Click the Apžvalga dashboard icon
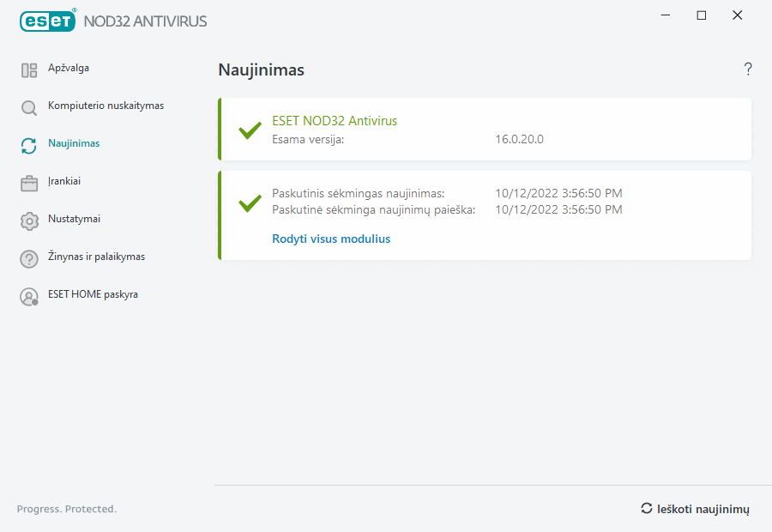 point(29,70)
